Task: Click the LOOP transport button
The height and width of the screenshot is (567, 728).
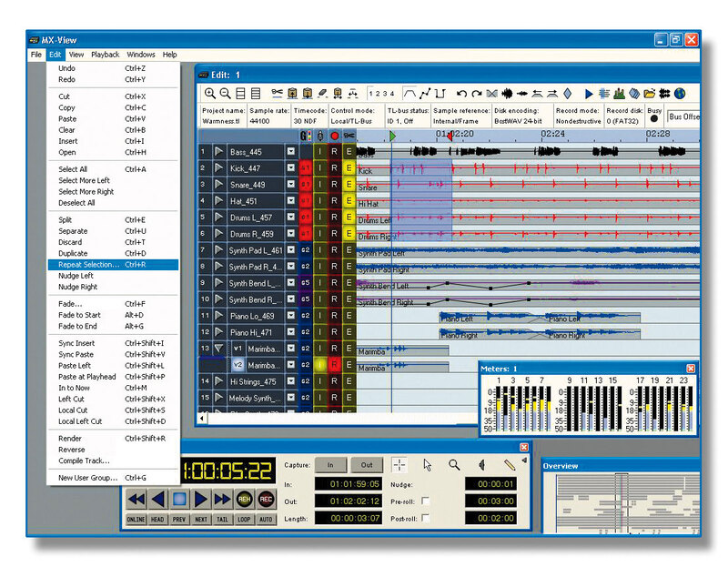Action: pyautogui.click(x=244, y=519)
